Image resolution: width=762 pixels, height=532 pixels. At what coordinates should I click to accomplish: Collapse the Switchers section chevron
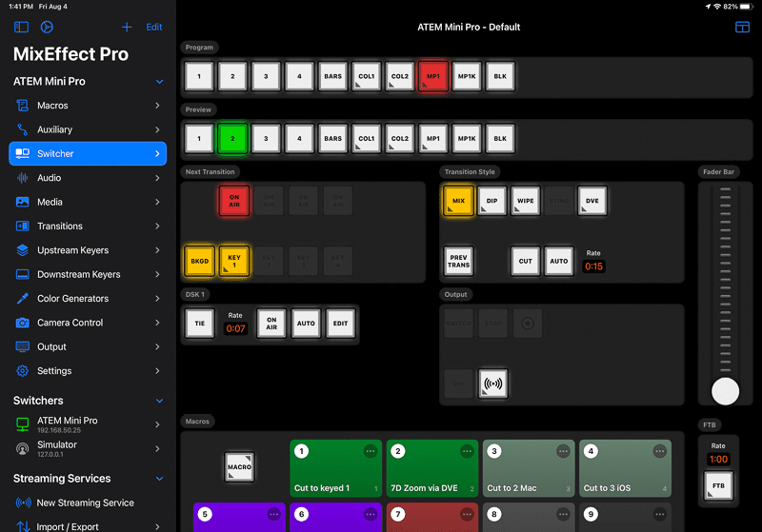coord(159,401)
